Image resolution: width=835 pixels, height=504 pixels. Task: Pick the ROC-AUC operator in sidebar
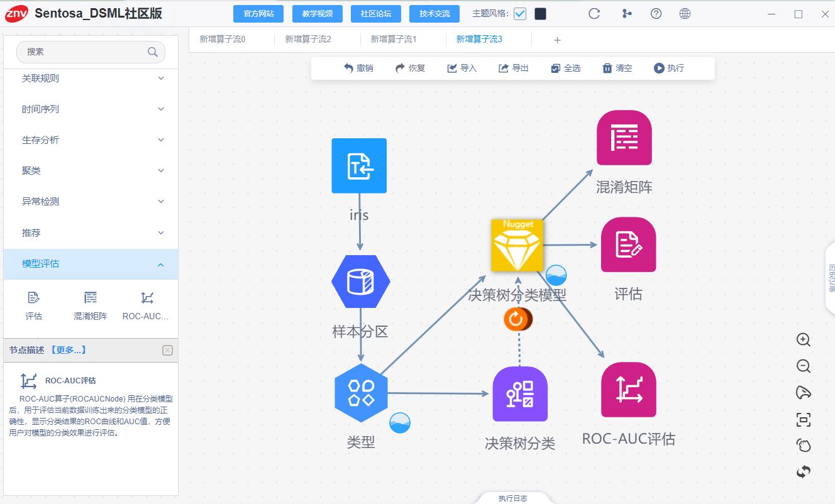[x=147, y=306]
